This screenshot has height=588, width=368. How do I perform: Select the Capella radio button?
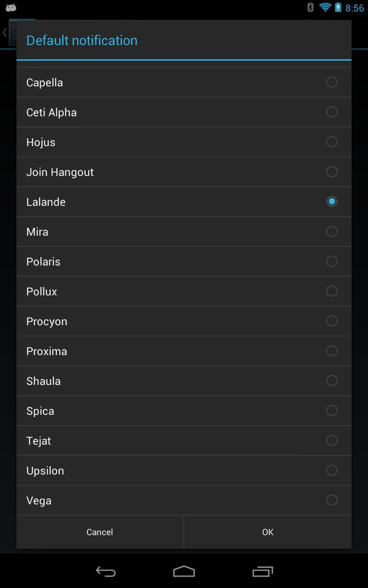tap(332, 82)
